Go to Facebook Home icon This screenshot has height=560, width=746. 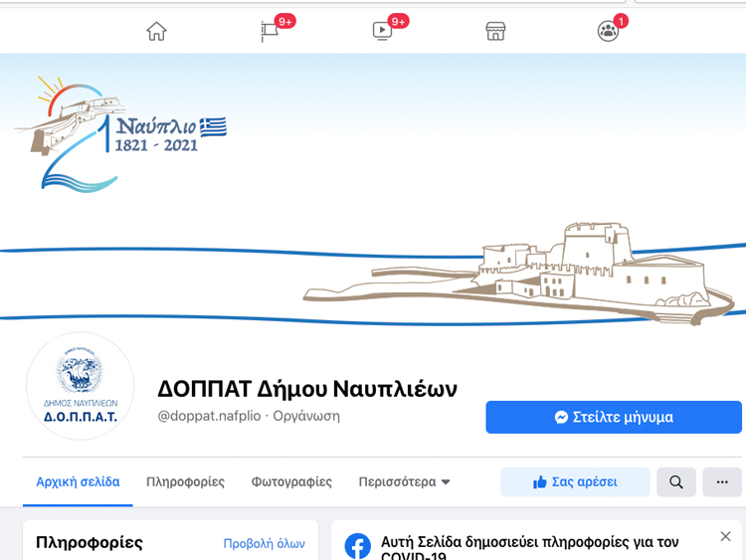click(x=156, y=31)
